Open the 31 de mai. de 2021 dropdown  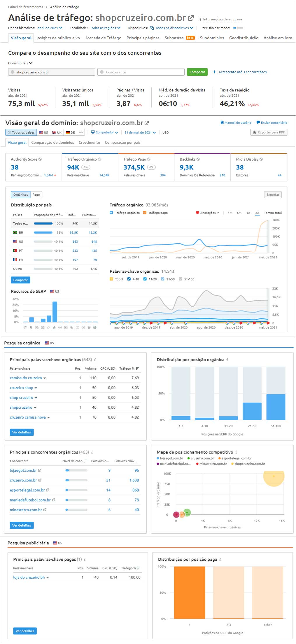(x=140, y=133)
